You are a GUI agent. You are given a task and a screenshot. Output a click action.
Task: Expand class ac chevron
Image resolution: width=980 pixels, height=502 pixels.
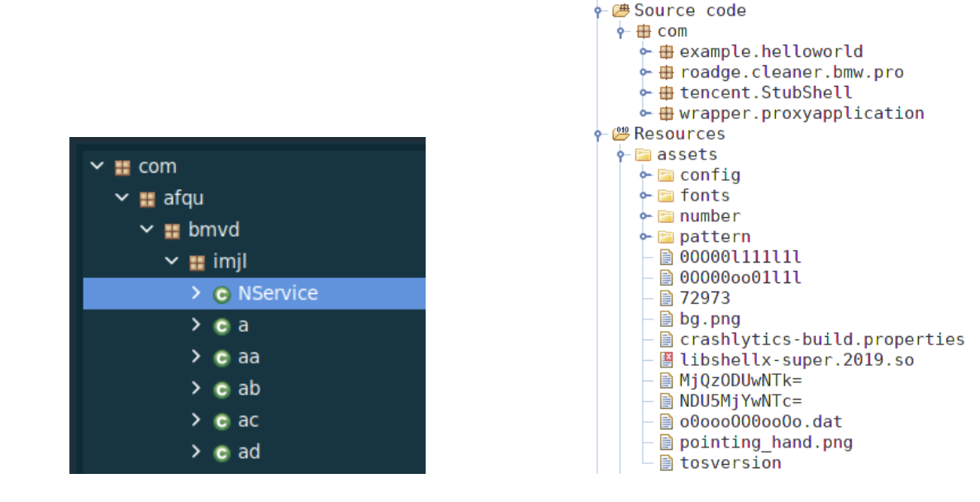[x=196, y=419]
